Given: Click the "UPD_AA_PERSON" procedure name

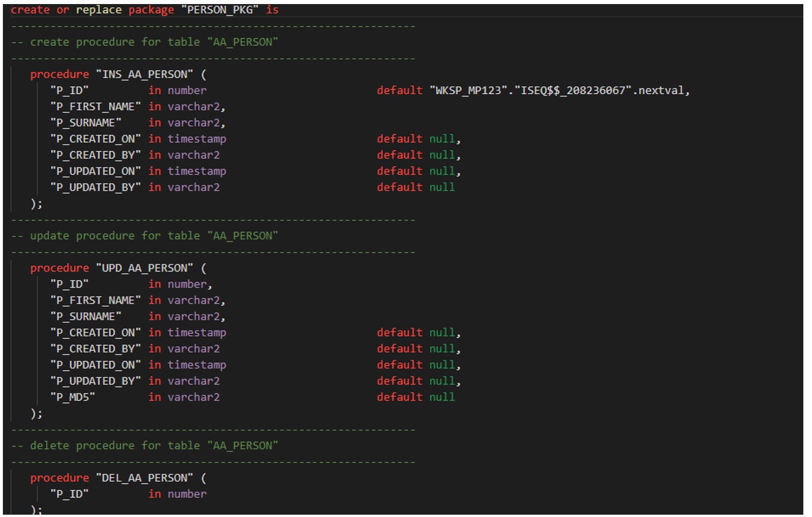Looking at the screenshot, I should [144, 268].
